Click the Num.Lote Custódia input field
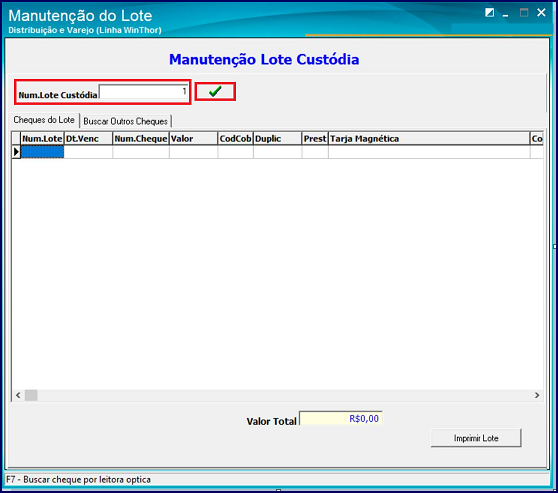 [143, 92]
